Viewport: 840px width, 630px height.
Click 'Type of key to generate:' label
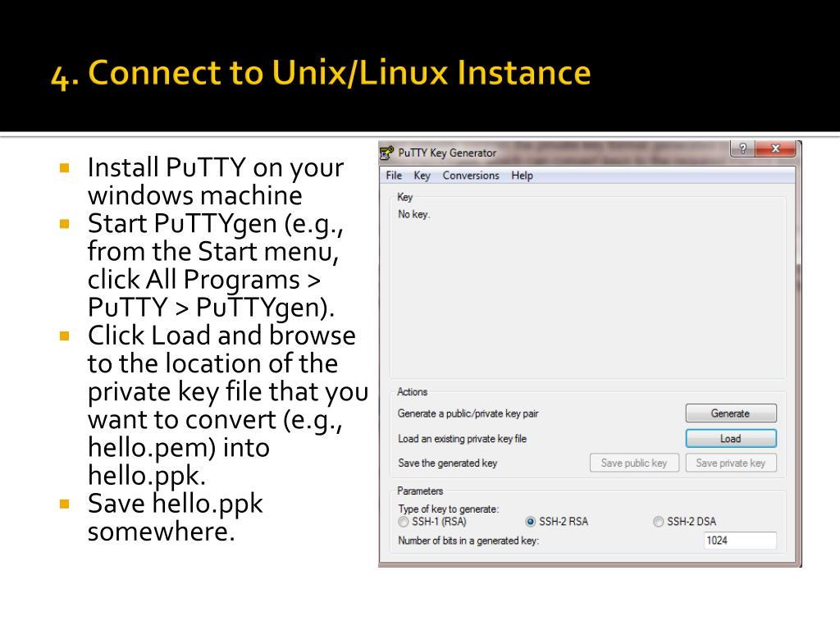point(448,509)
